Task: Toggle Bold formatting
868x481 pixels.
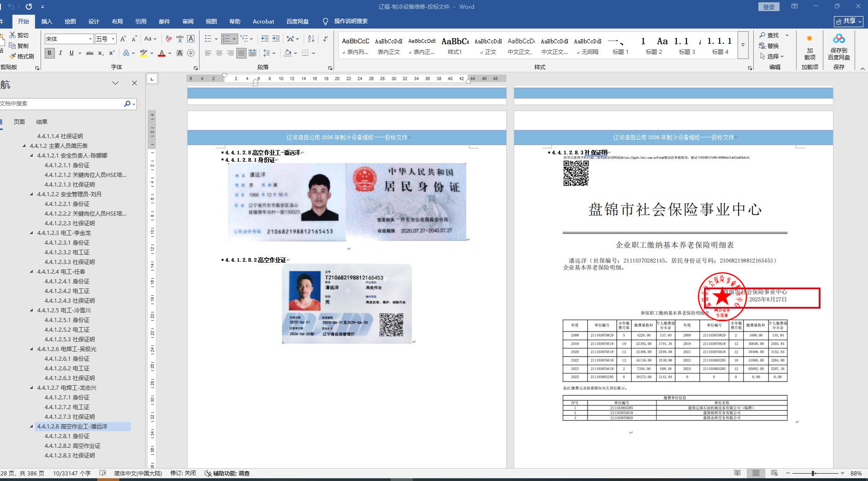Action: pos(49,53)
